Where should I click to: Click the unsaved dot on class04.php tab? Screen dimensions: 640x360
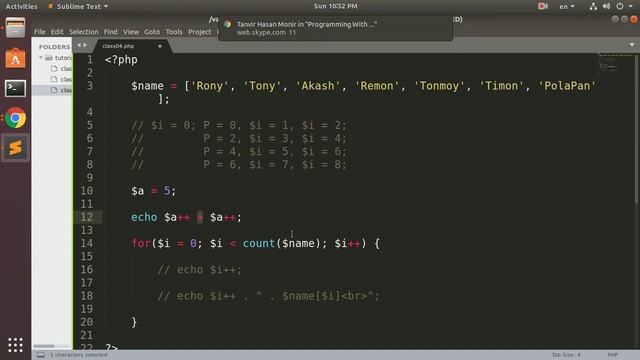click(x=160, y=46)
